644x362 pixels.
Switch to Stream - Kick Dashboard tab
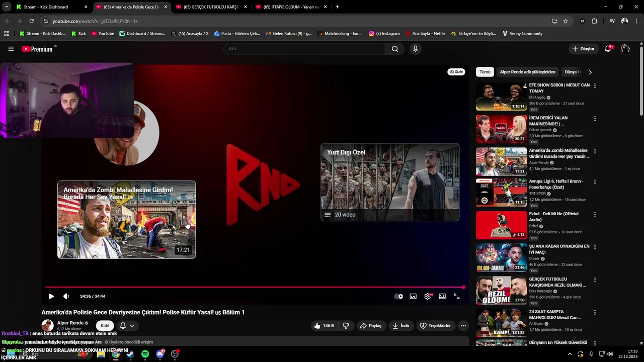pos(50,7)
